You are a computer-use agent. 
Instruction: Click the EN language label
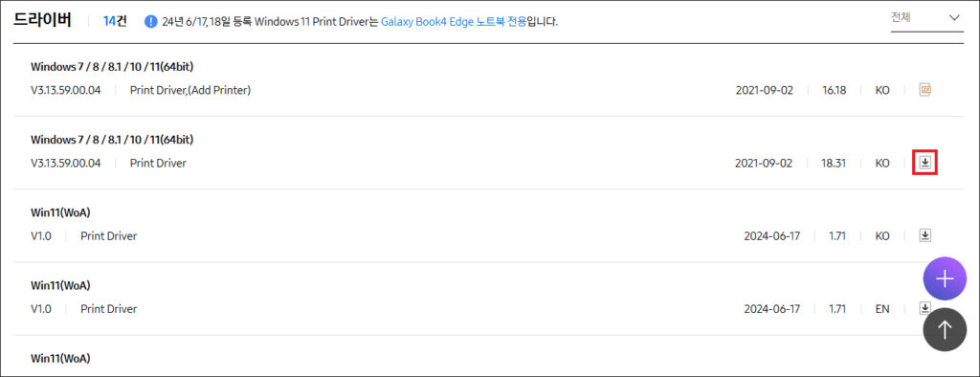(882, 309)
